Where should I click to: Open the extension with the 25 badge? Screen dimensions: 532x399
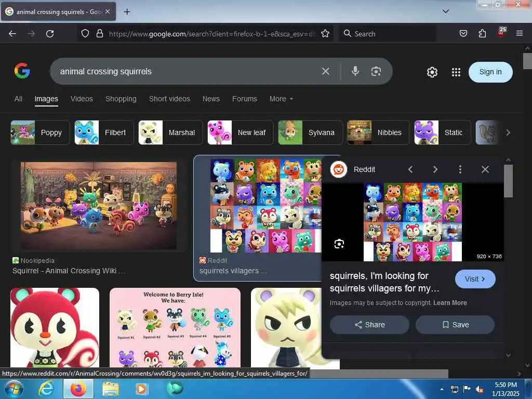(x=501, y=33)
